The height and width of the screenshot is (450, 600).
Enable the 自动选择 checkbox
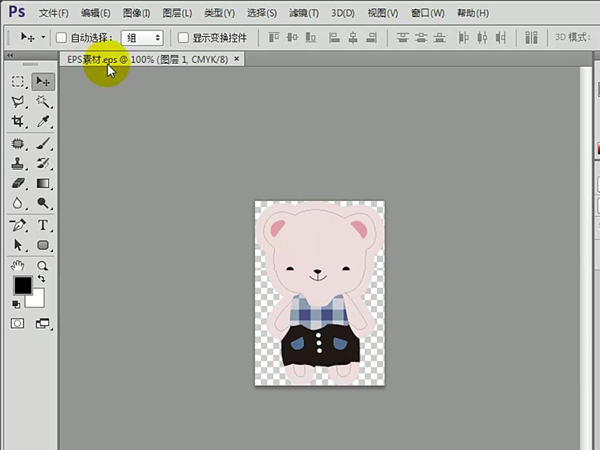[x=61, y=37]
